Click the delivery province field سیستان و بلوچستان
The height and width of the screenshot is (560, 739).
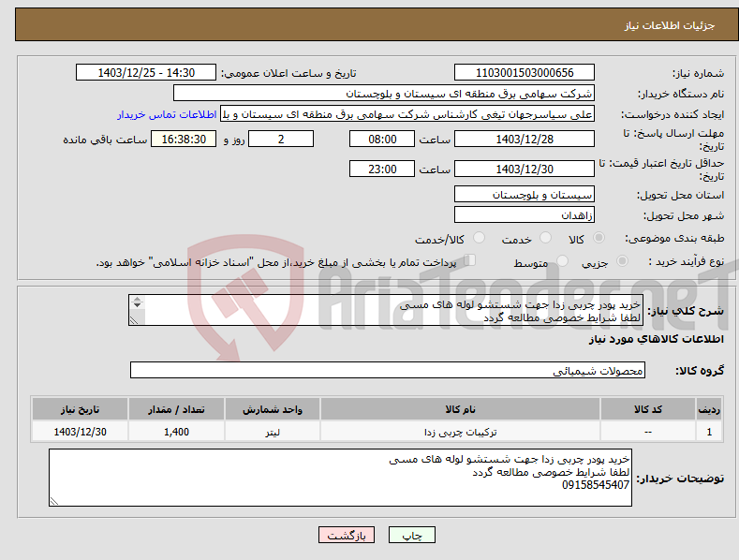pos(525,194)
